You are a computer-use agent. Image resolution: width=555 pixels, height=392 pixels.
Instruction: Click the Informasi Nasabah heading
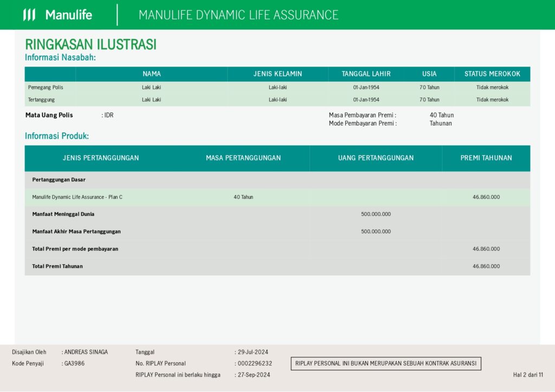coord(60,57)
